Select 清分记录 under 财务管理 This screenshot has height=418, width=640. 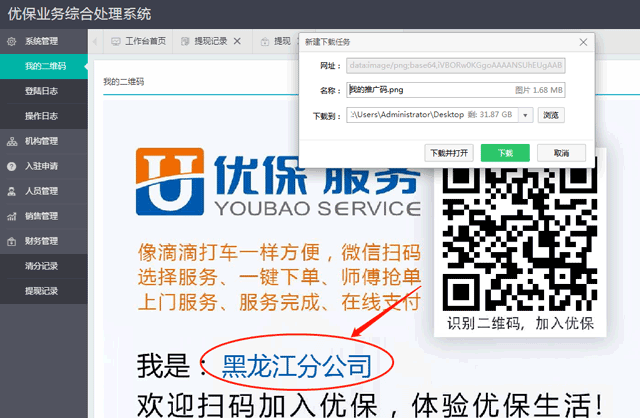[41, 266]
